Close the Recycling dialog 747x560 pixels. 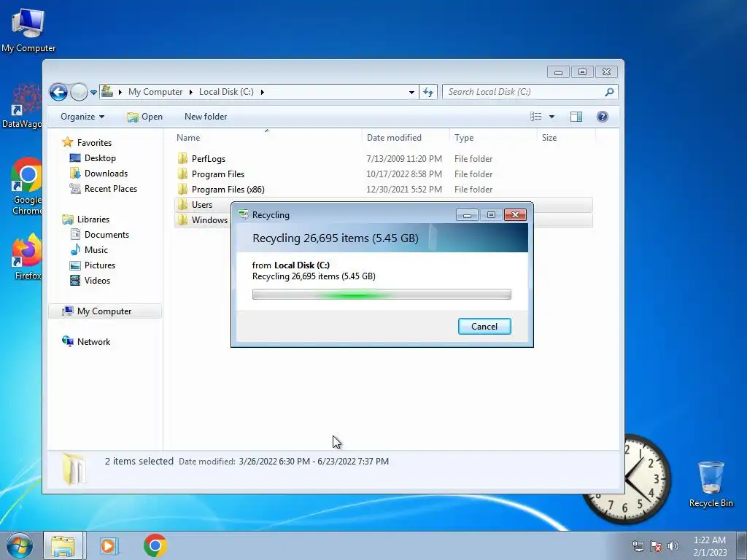515,215
